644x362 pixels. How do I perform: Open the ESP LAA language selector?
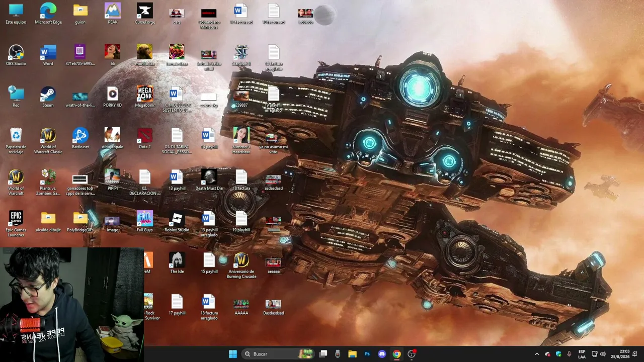click(x=582, y=354)
